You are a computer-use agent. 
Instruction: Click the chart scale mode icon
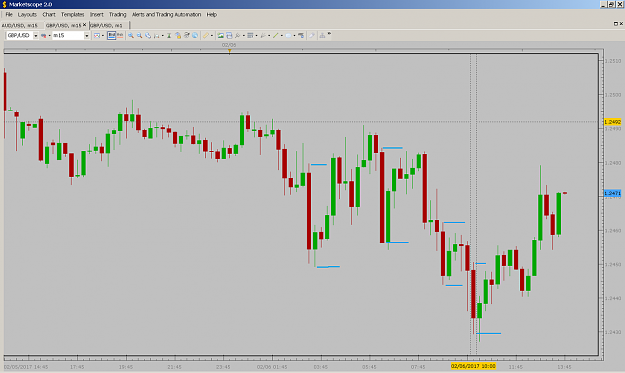(x=157, y=35)
